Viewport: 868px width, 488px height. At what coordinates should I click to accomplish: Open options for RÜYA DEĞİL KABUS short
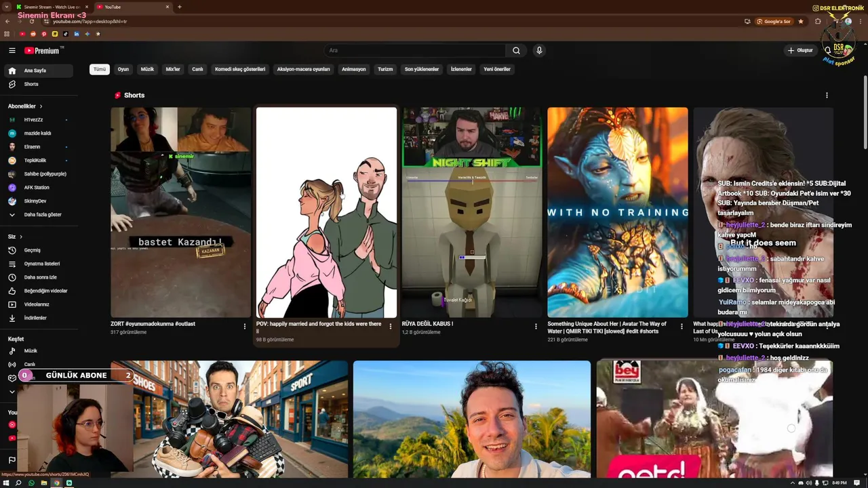(536, 327)
